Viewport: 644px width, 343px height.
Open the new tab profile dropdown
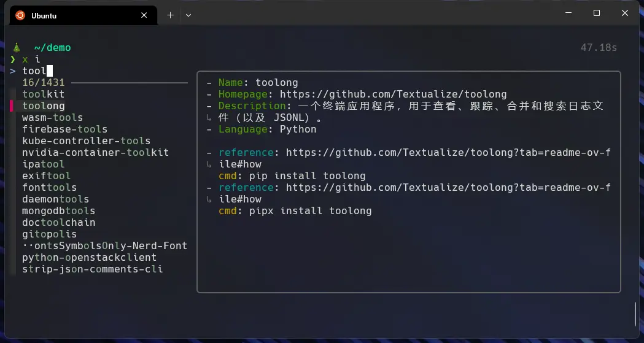click(x=188, y=15)
